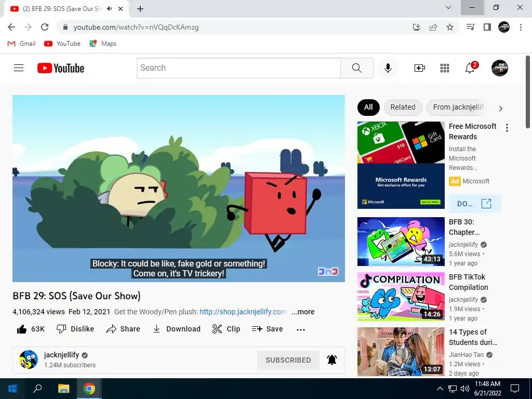
Task: Expand the description with ...more
Action: (303, 312)
